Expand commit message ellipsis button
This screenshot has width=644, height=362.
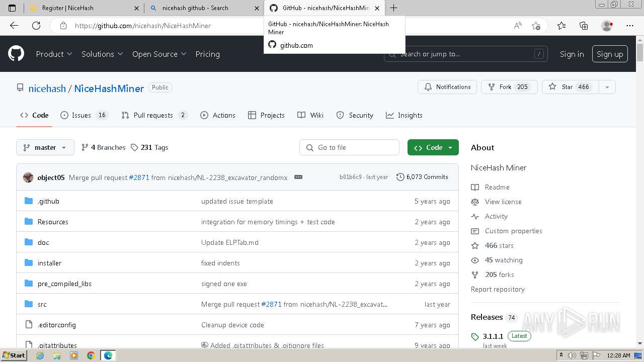coord(298,177)
